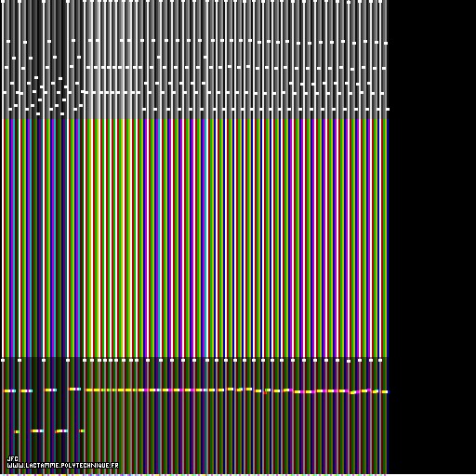Screen dimensions: 476x476
Task: Click the rightmost blue stripe at the colored band's edge
Action: point(387,238)
